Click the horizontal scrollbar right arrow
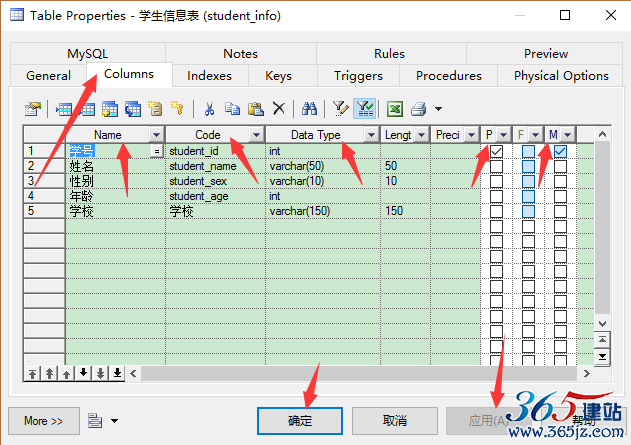The height and width of the screenshot is (445, 631). coord(587,374)
